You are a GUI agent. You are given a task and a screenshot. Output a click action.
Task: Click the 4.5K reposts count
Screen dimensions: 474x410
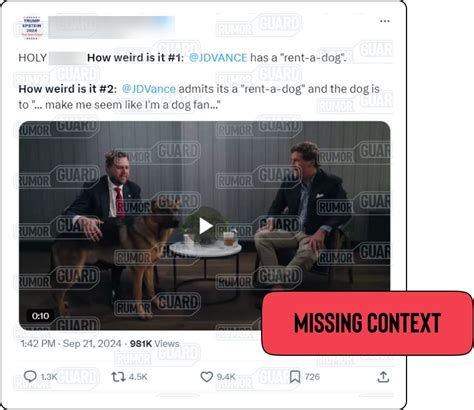point(138,377)
